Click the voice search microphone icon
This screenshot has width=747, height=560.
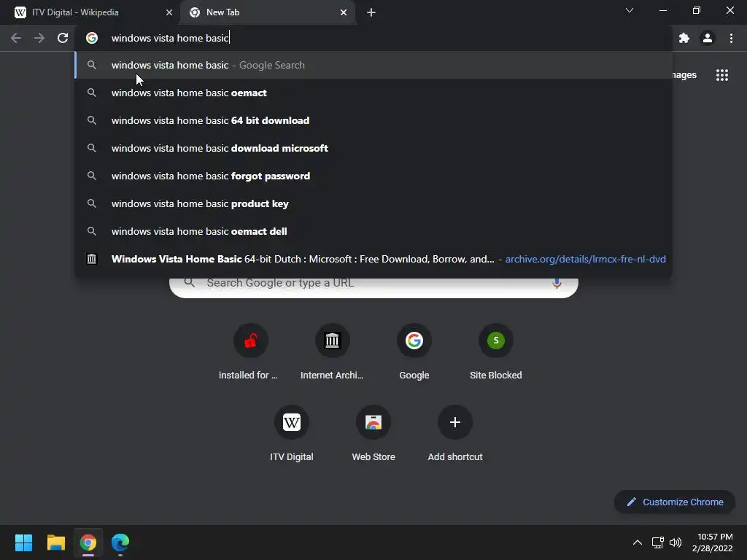557,284
